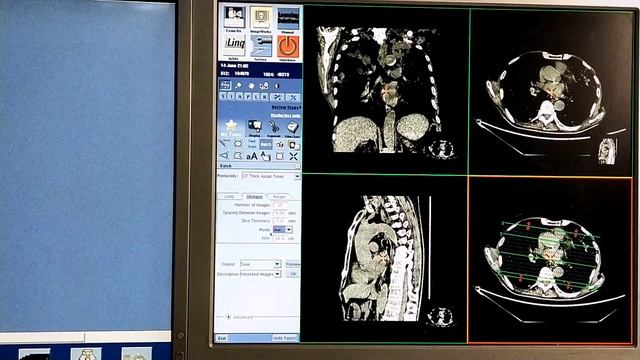
Task: Click the Save State button
Action: [x=252, y=144]
